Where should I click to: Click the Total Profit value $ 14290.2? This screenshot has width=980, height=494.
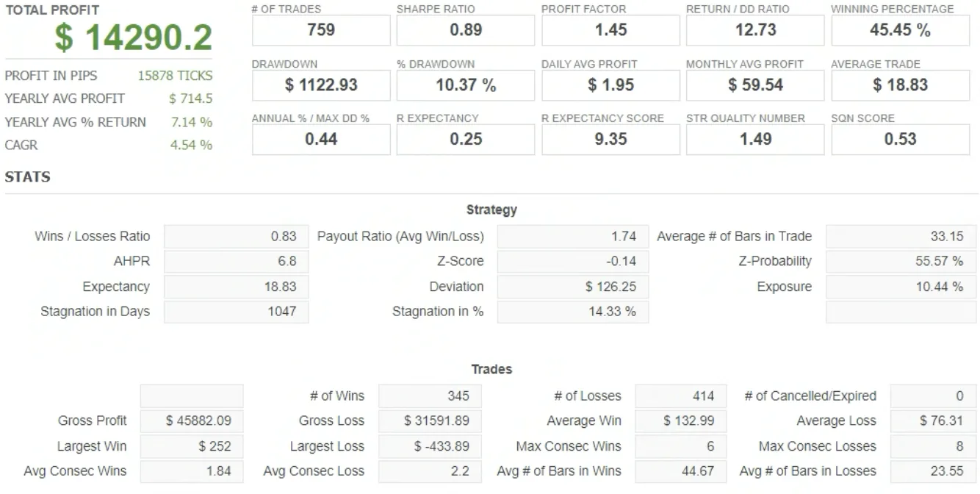(133, 38)
